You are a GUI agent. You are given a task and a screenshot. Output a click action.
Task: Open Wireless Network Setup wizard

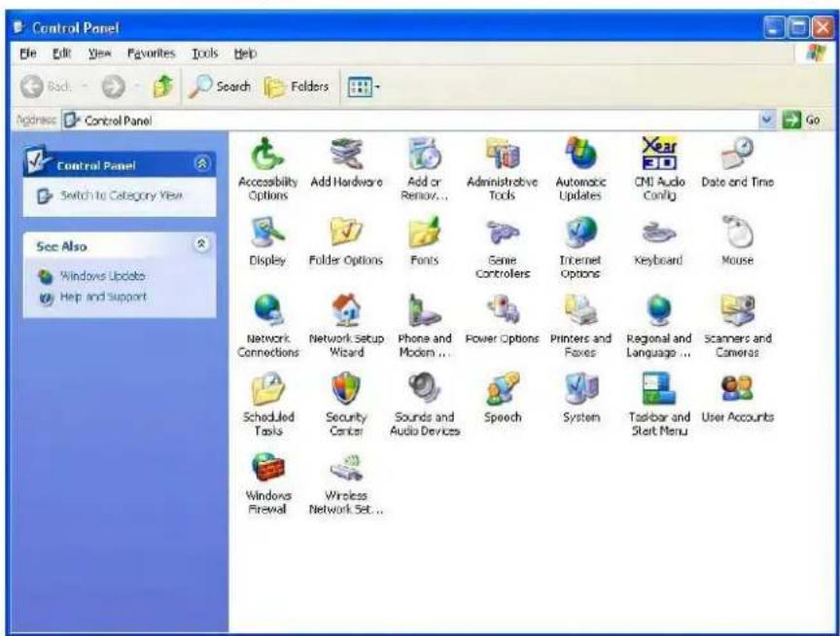point(346,482)
